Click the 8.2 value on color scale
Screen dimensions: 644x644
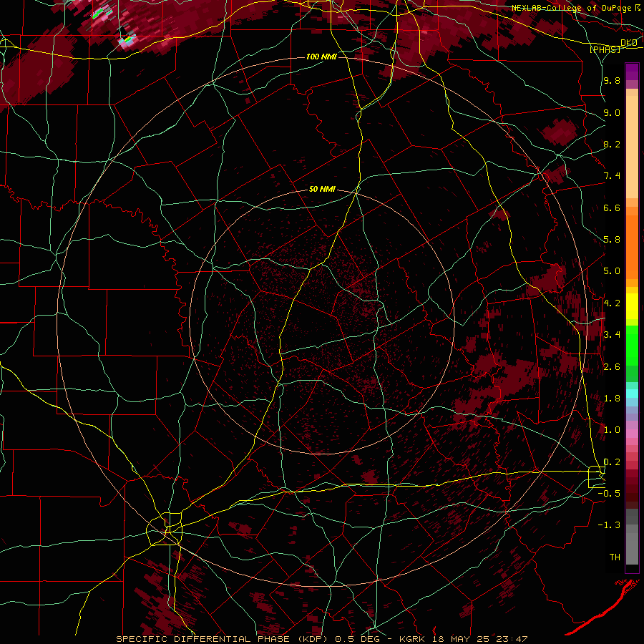[x=612, y=145]
